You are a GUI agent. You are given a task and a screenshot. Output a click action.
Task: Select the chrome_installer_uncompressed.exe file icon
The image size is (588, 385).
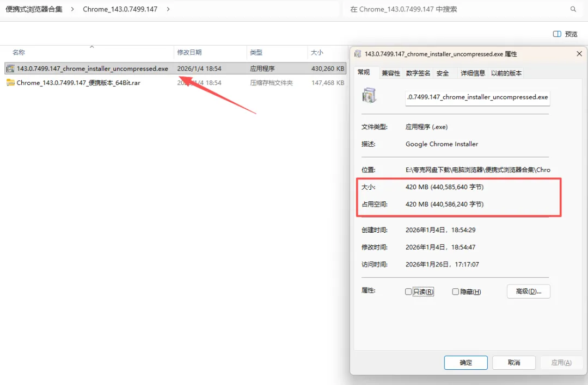tap(10, 69)
